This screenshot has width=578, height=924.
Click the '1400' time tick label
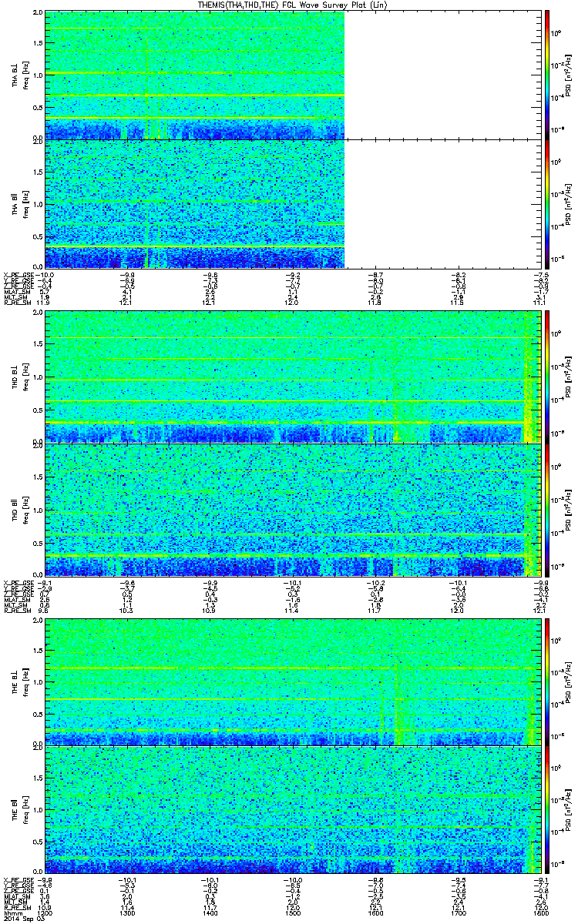tap(210, 912)
